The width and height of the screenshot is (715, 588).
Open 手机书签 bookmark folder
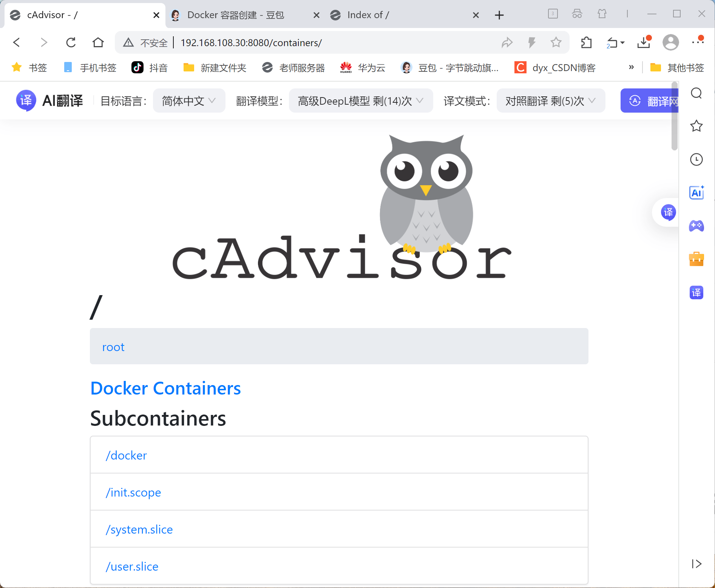pos(90,68)
